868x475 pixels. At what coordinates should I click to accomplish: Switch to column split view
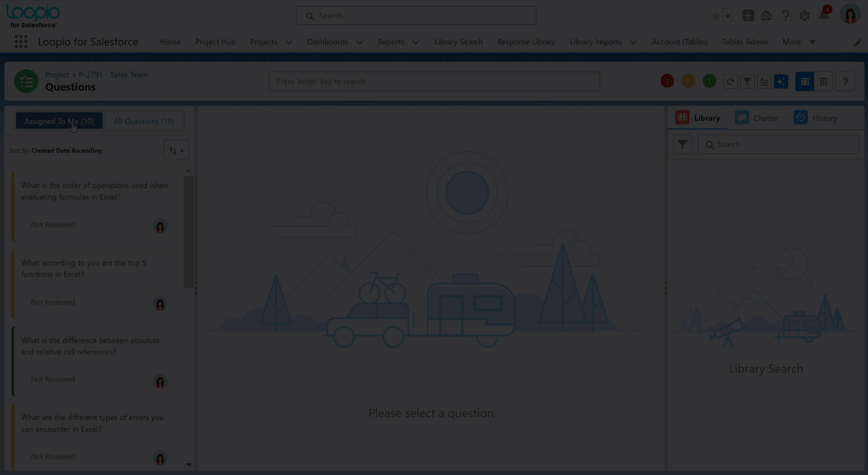805,82
